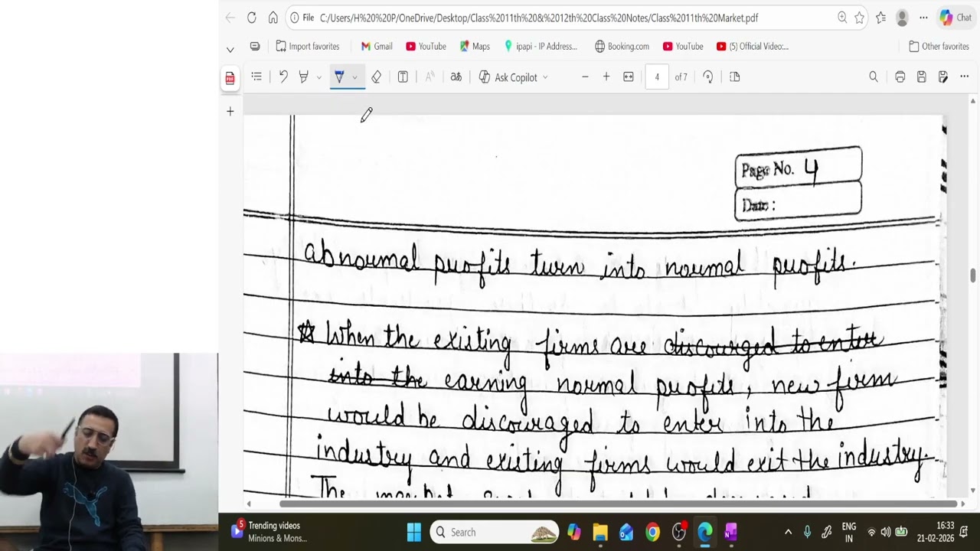Open the ipapi - IP Address bookmark

[x=541, y=47]
